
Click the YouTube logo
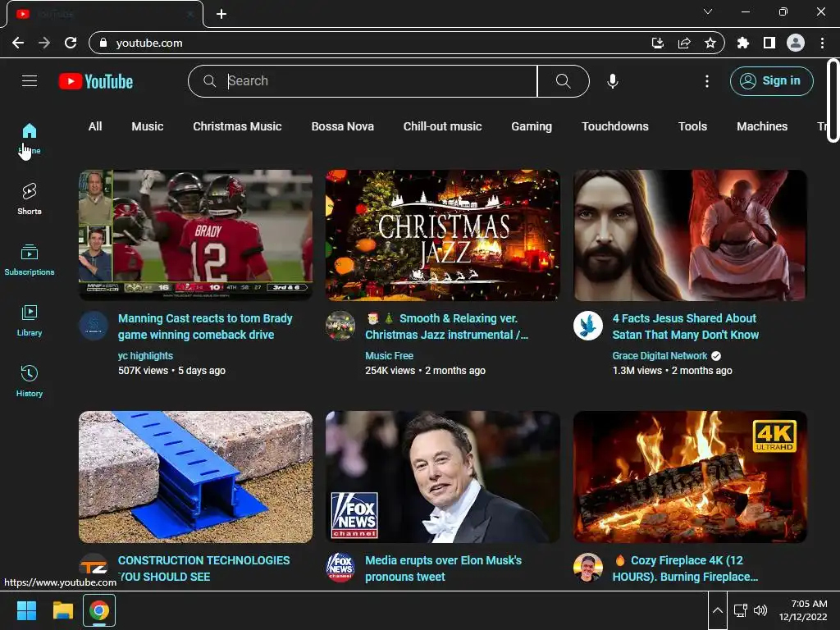click(x=96, y=81)
